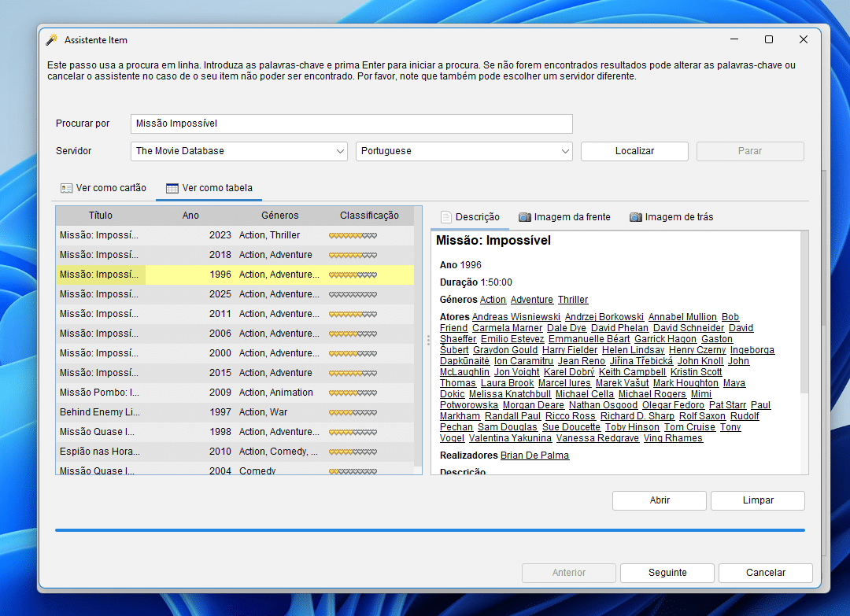Select the 2011 Missão: Impossível row

pos(235,314)
